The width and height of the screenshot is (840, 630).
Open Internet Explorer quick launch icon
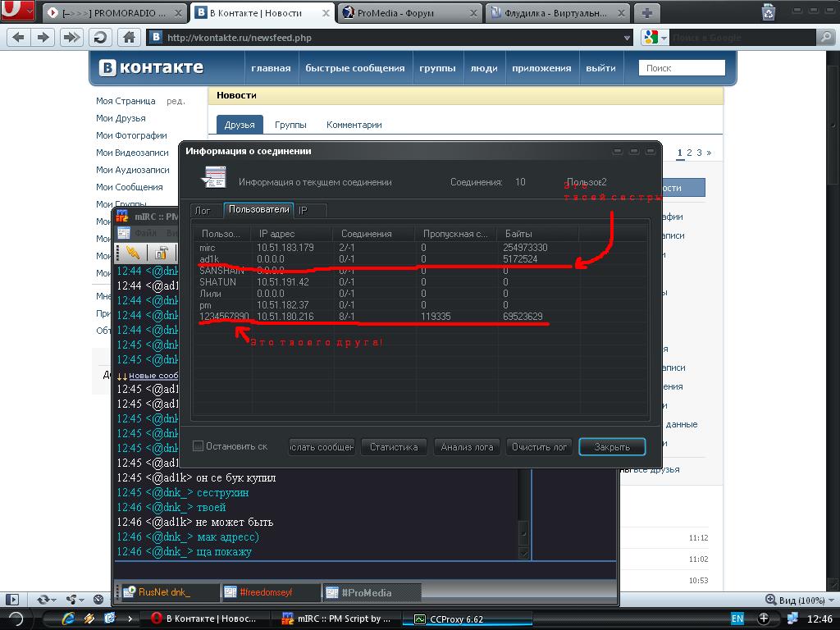68,619
